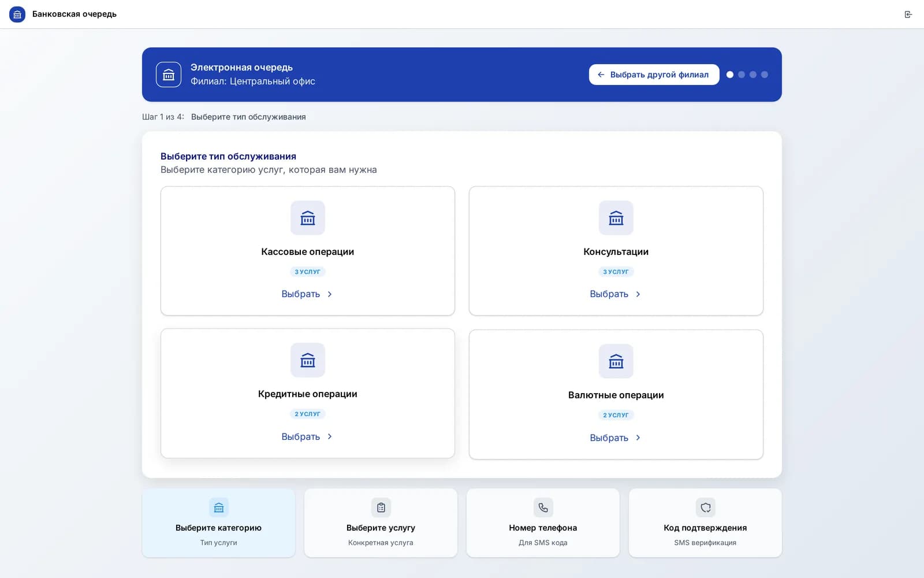Select the Выберите услугу step tab
The height and width of the screenshot is (578, 924).
(381, 523)
